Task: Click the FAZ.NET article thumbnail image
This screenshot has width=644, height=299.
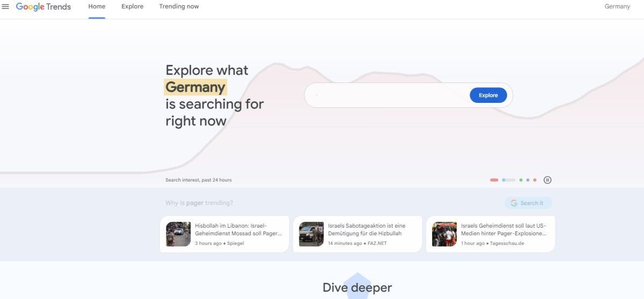Action: [311, 234]
